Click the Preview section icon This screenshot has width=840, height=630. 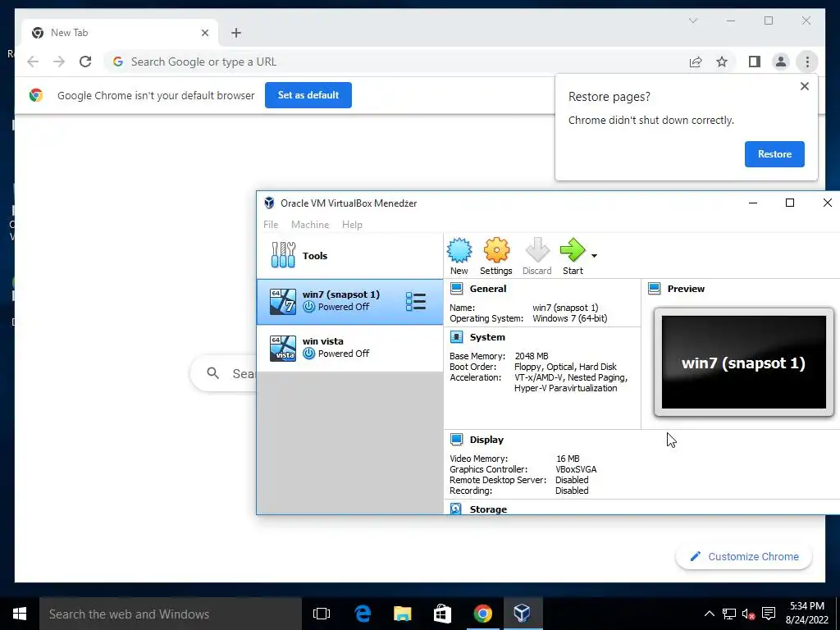click(x=654, y=289)
